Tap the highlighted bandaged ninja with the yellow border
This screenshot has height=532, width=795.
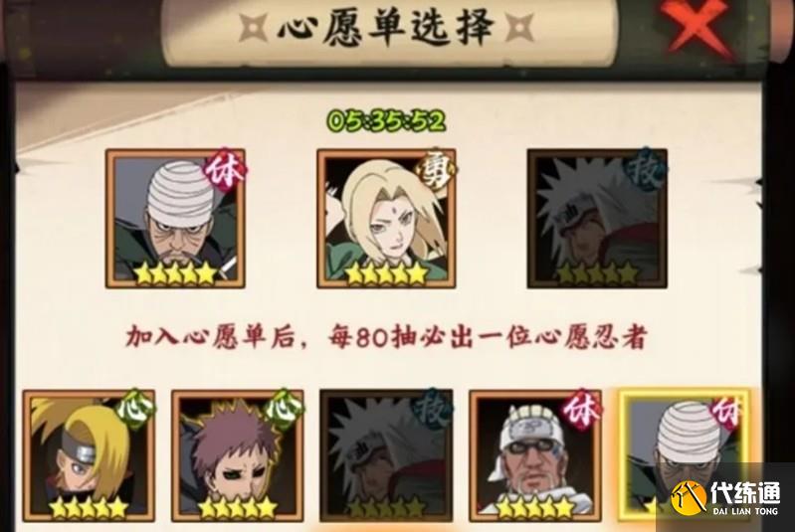(685, 456)
